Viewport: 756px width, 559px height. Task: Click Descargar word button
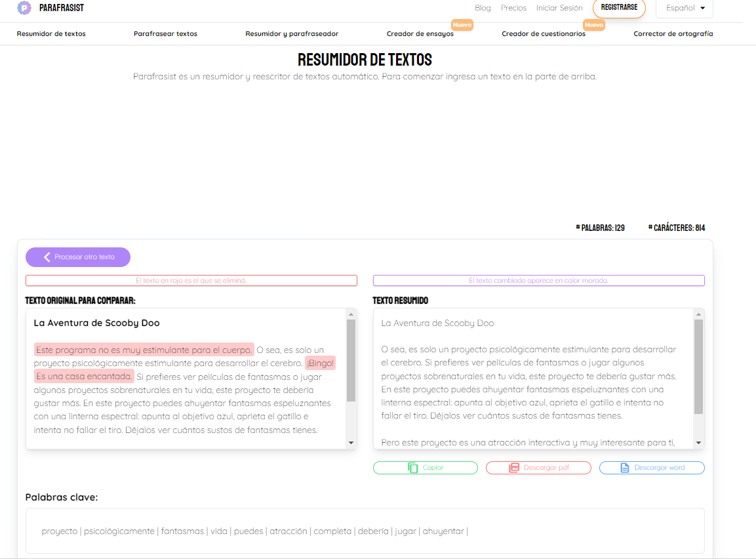tap(652, 468)
